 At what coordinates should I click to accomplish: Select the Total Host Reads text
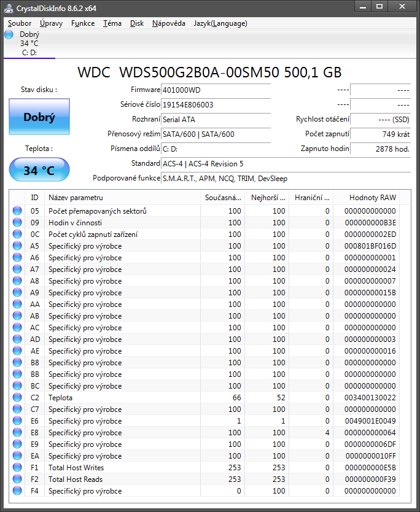point(76,479)
